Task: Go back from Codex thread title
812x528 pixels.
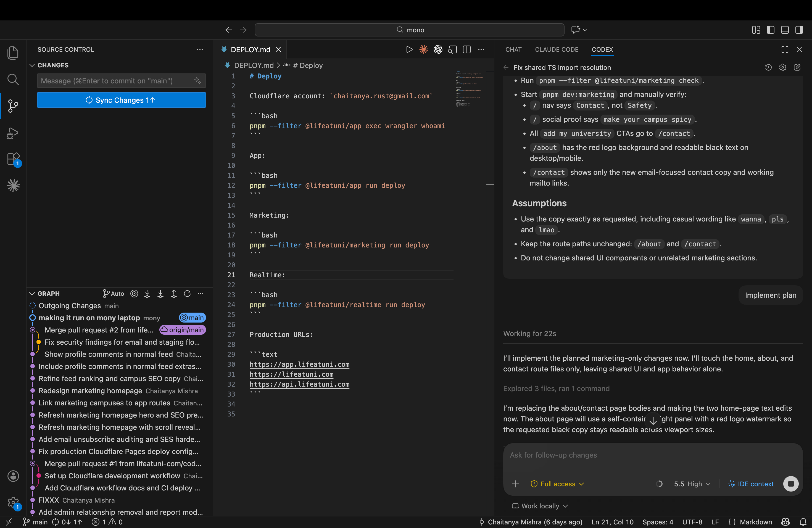Action: tap(506, 68)
